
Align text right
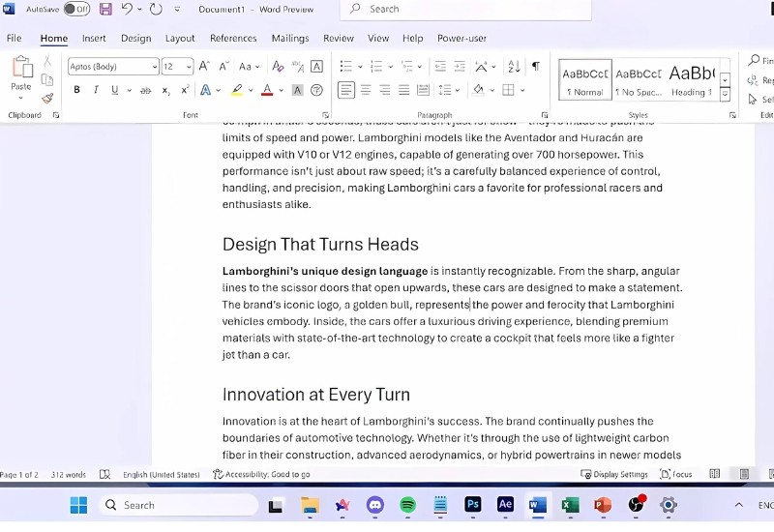click(x=384, y=90)
